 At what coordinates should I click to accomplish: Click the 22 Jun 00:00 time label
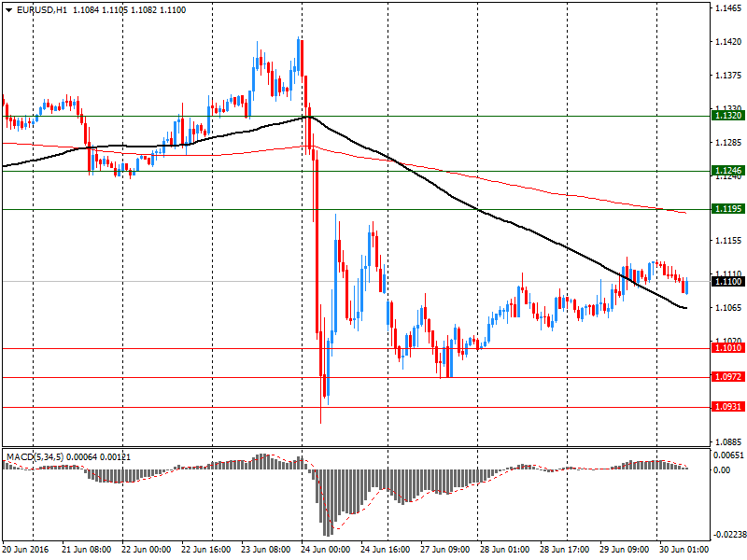pos(146,550)
